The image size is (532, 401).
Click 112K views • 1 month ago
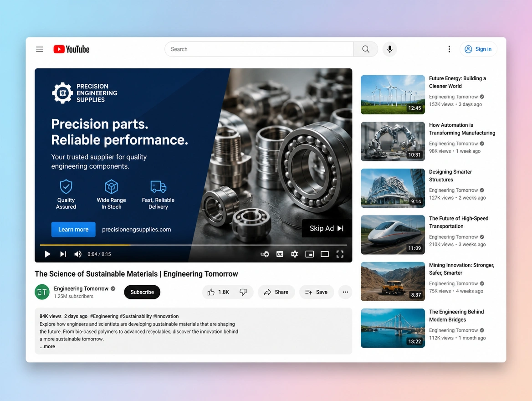click(457, 338)
